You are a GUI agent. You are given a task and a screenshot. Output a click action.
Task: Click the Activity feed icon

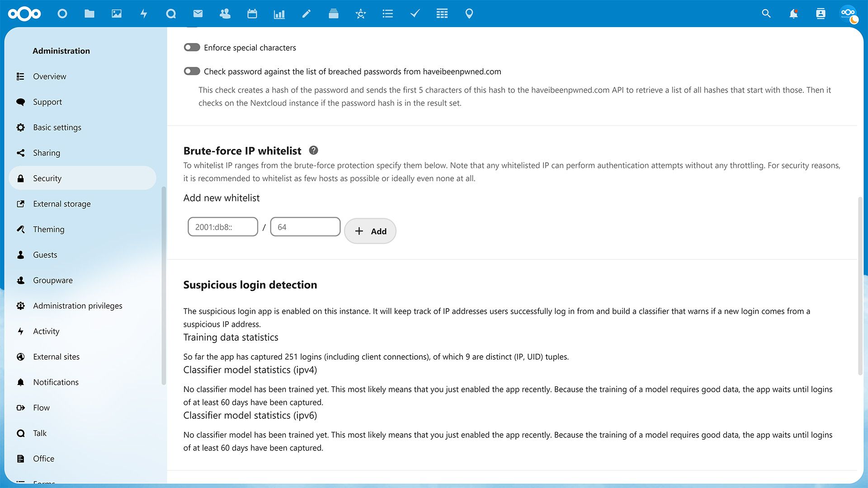click(143, 14)
